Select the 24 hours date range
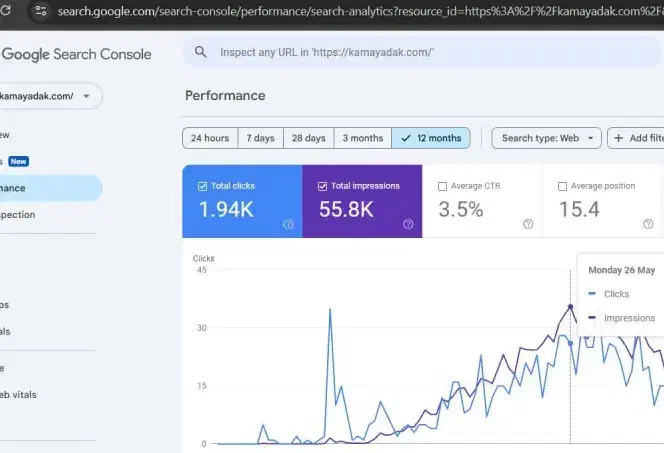Viewport: 664px width, 453px height. coord(210,138)
